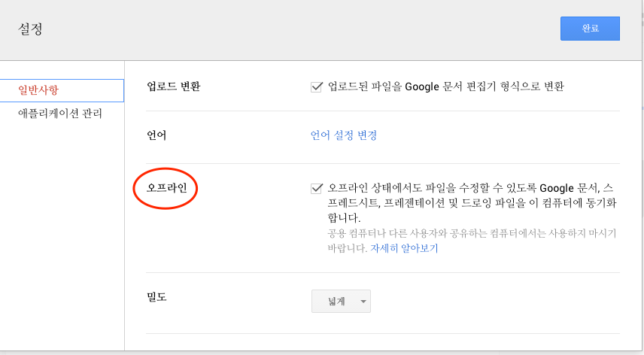Click the checkmark icon beside 오프라인 상태에서도 text

[x=316, y=188]
